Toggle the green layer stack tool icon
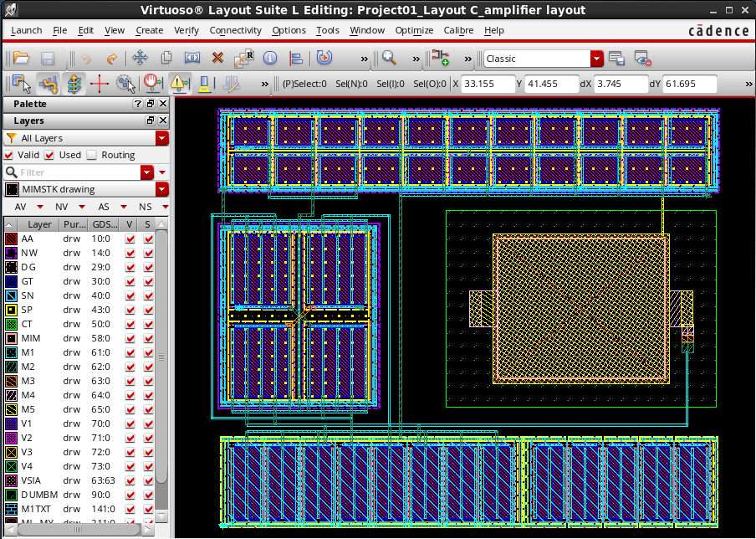The width and height of the screenshot is (756, 539). (74, 84)
